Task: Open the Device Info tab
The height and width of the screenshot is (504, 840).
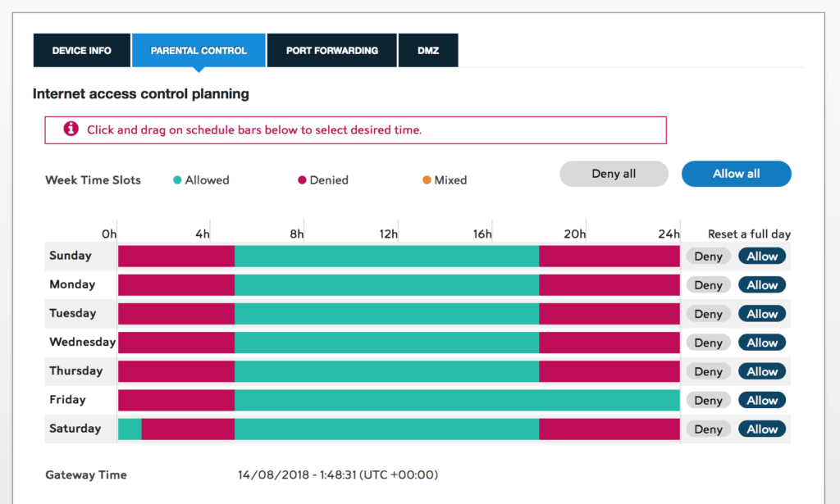Action: click(x=81, y=51)
